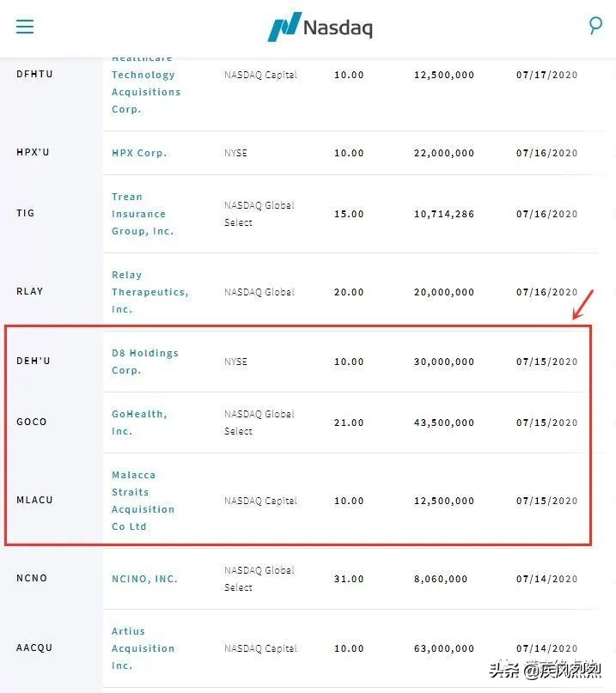Click GoHealth's 43,500,000 shares value
Screen dimensions: 616x693
(443, 422)
